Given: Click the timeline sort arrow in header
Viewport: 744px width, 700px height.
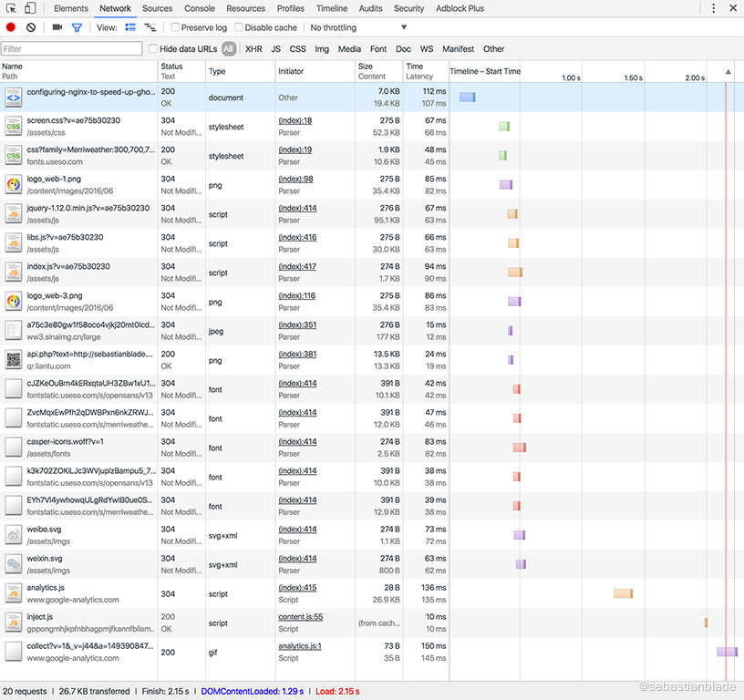Looking at the screenshot, I should (x=728, y=72).
